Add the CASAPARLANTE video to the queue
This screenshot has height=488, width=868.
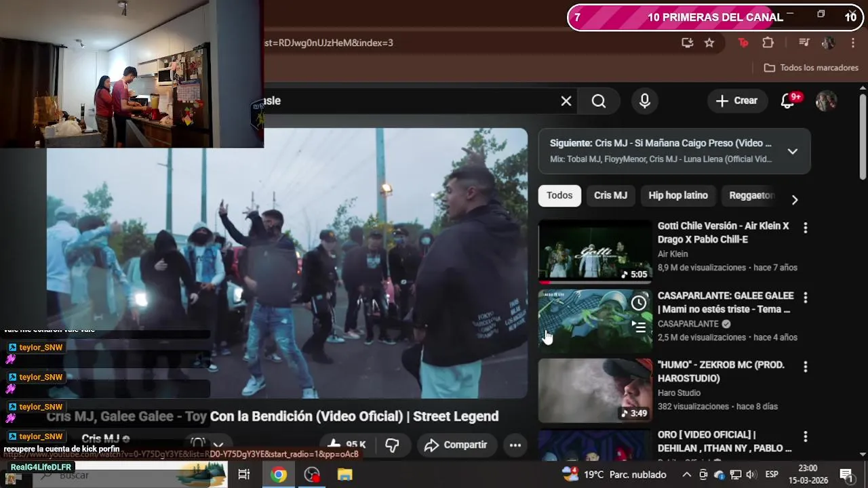[x=639, y=327]
